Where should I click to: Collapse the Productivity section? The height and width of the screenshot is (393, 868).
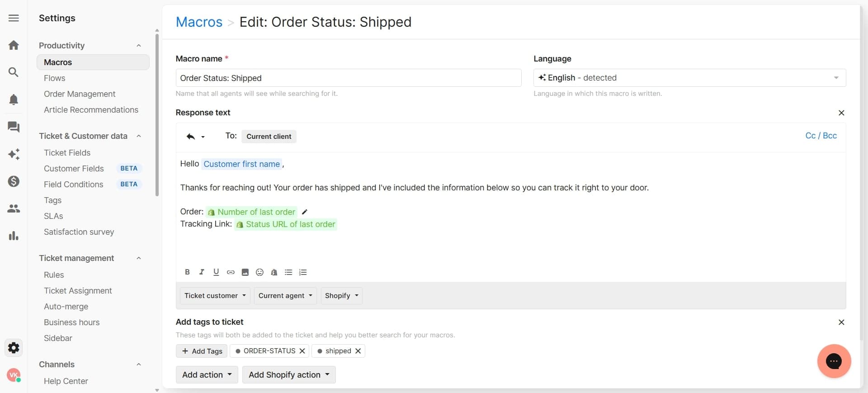(x=139, y=45)
